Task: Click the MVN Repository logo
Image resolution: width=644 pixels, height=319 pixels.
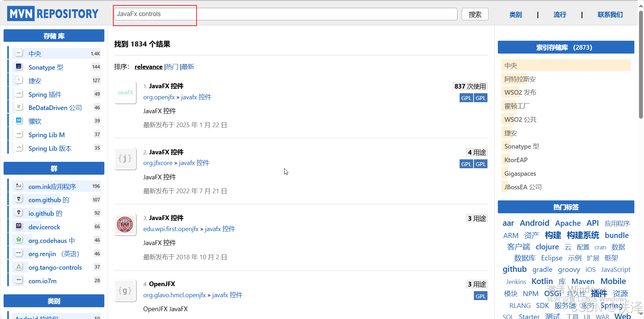Action: pyautogui.click(x=53, y=14)
